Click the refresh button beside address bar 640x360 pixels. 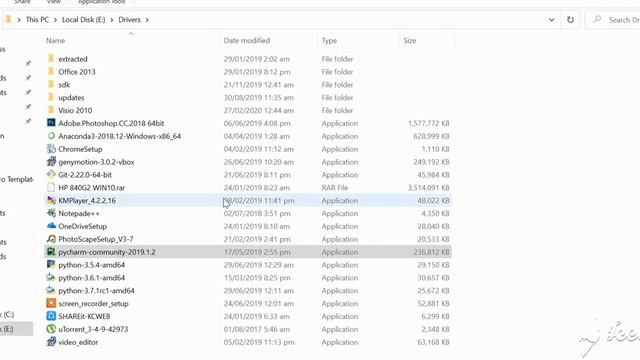coord(570,20)
